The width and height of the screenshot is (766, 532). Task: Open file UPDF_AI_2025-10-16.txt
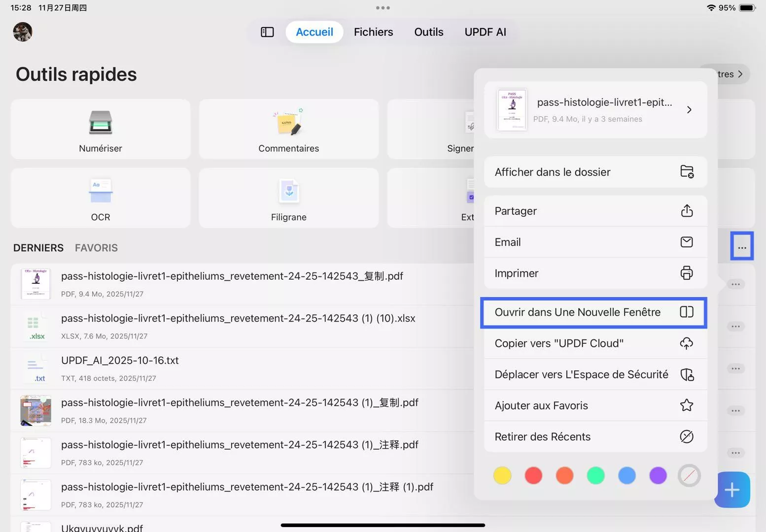120,360
